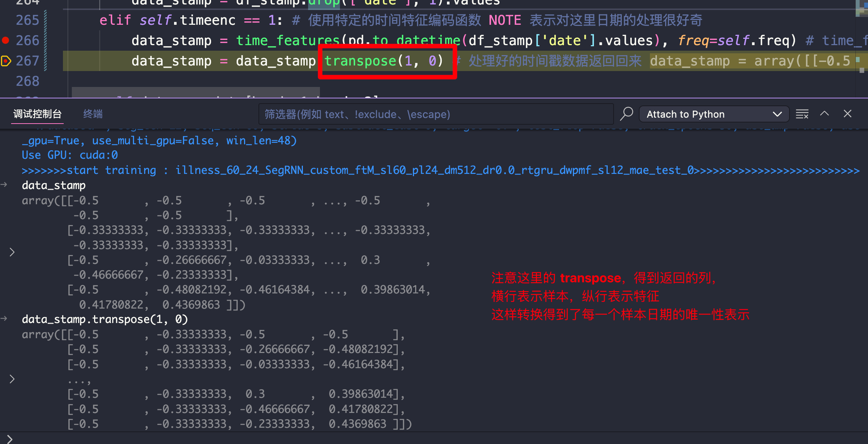This screenshot has width=868, height=444.
Task: Clear the debug console output
Action: 802,114
